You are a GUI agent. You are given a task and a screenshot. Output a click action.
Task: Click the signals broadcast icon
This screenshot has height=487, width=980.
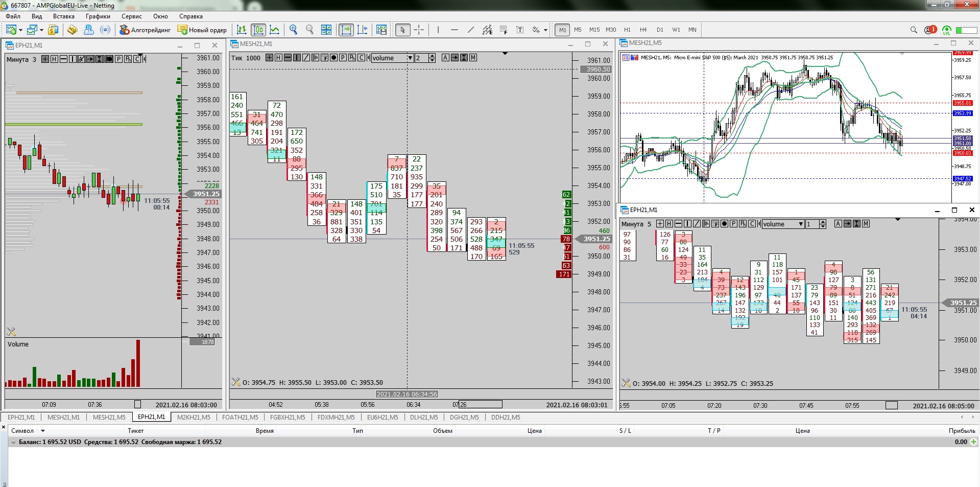[105, 30]
